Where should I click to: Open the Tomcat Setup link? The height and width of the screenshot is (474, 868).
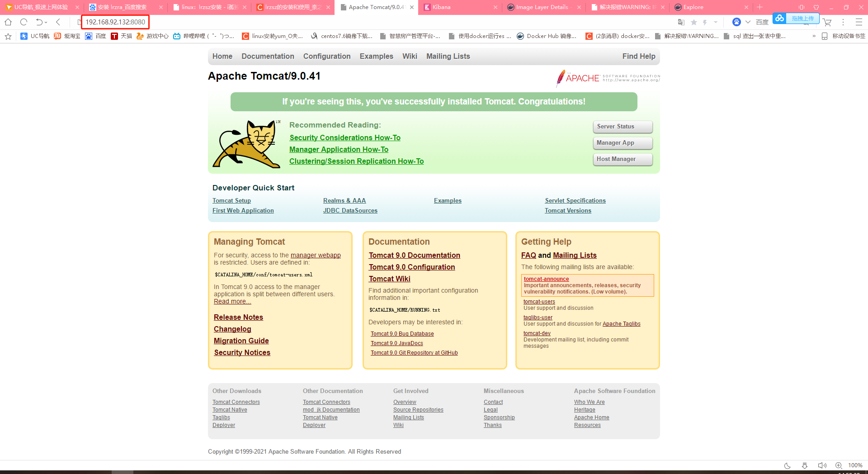coord(231,200)
